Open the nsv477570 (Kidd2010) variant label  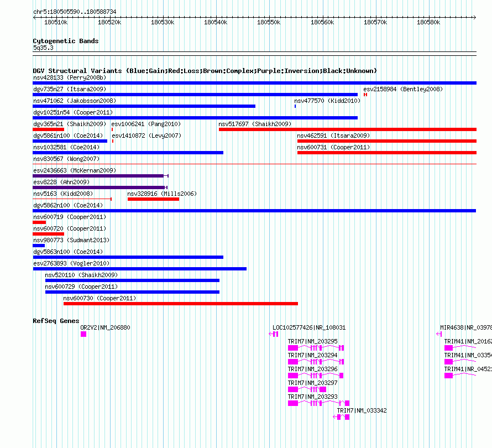click(x=327, y=101)
